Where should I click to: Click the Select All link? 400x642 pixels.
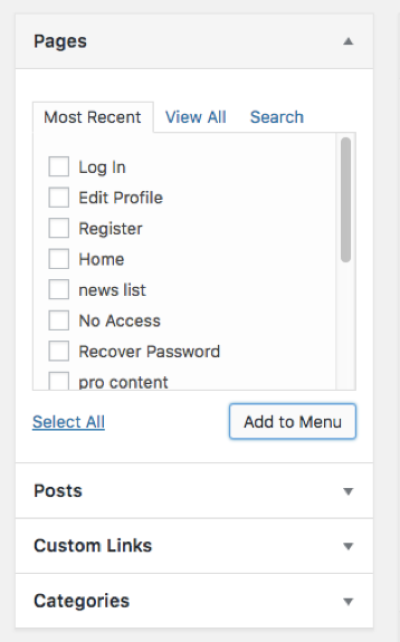[x=68, y=422]
